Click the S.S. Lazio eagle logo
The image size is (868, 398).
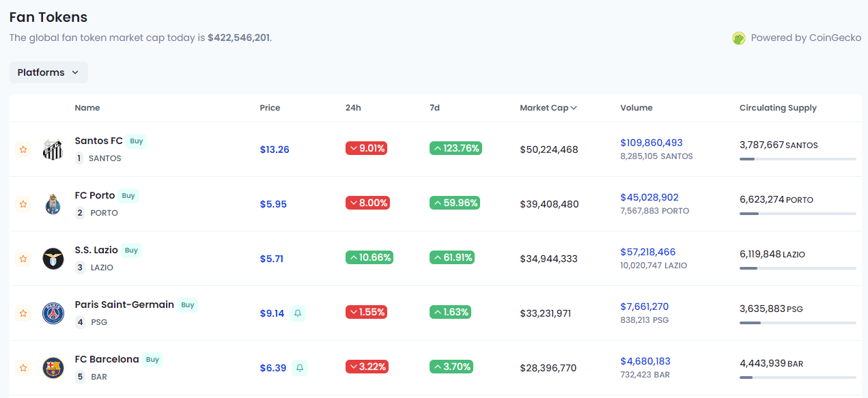53,259
